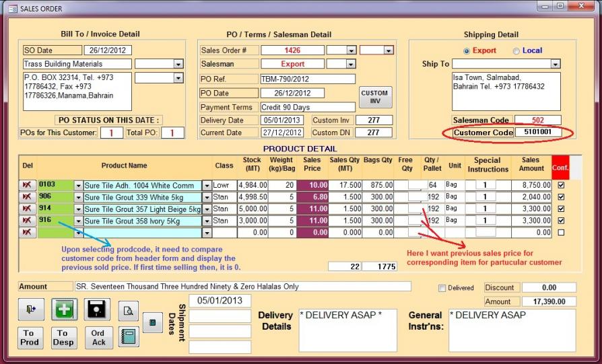602x364 pixels.
Task: Click Sales Price 6.80 cell
Action: 312,197
